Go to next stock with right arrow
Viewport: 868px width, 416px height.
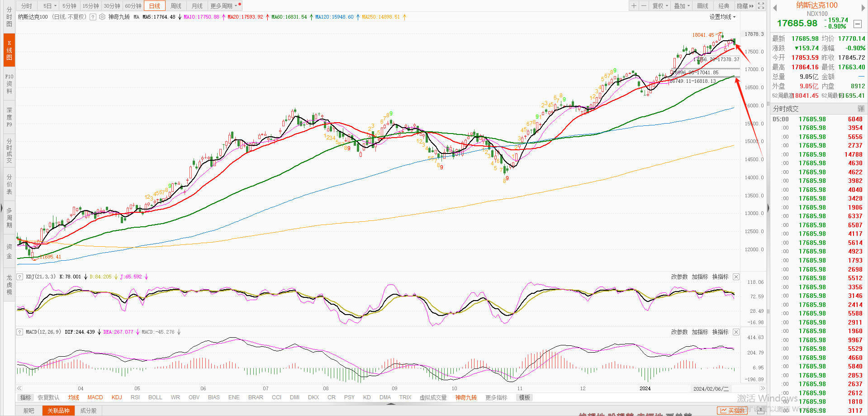[863, 8]
